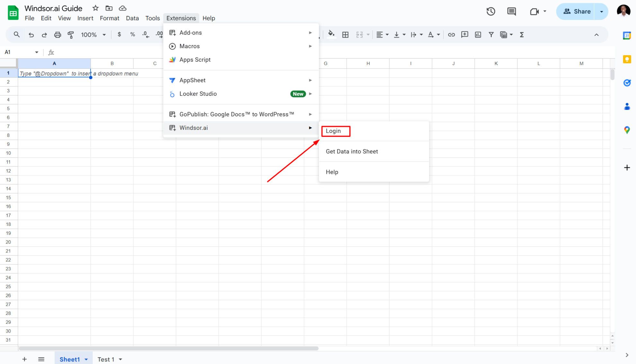Open the borders tool
Screen dimensions: 636x364
coord(345,34)
